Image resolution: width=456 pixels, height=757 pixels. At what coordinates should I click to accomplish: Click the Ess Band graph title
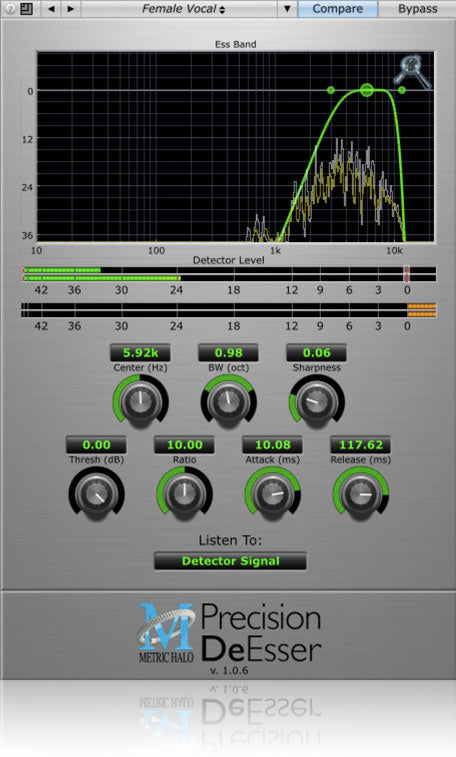coord(235,44)
